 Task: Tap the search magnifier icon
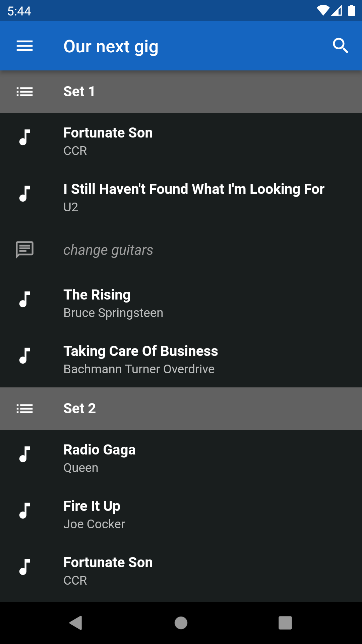pyautogui.click(x=340, y=46)
